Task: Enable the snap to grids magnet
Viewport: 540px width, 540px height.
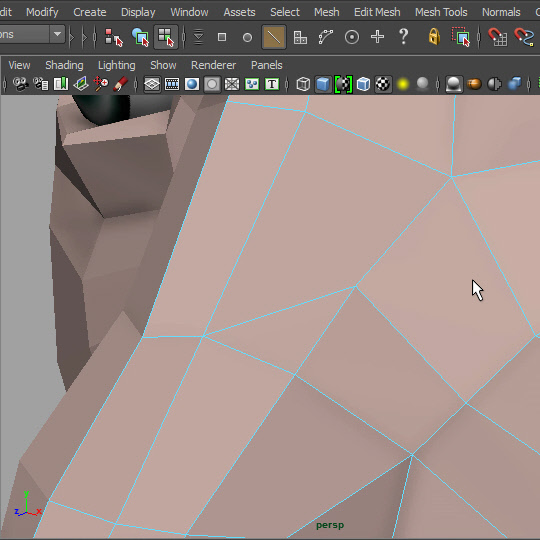Action: (x=497, y=37)
